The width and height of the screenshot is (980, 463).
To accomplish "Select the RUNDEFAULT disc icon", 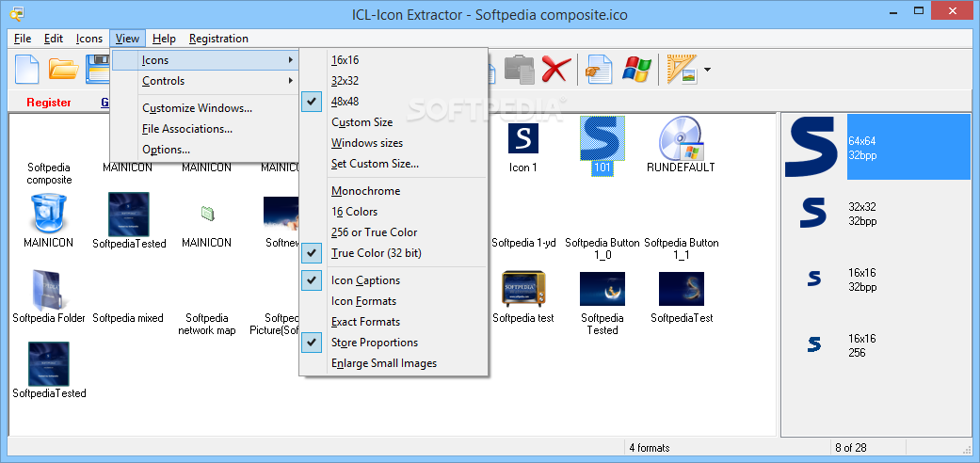I will 681,138.
